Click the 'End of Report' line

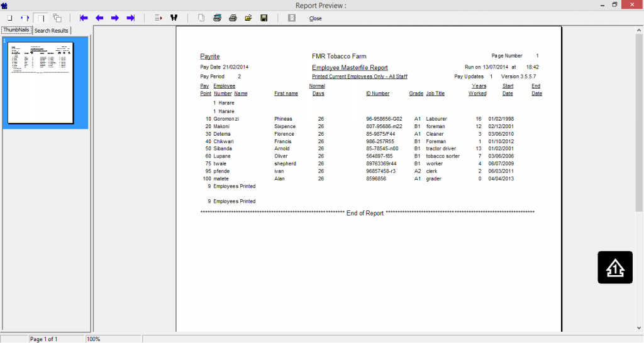click(367, 213)
